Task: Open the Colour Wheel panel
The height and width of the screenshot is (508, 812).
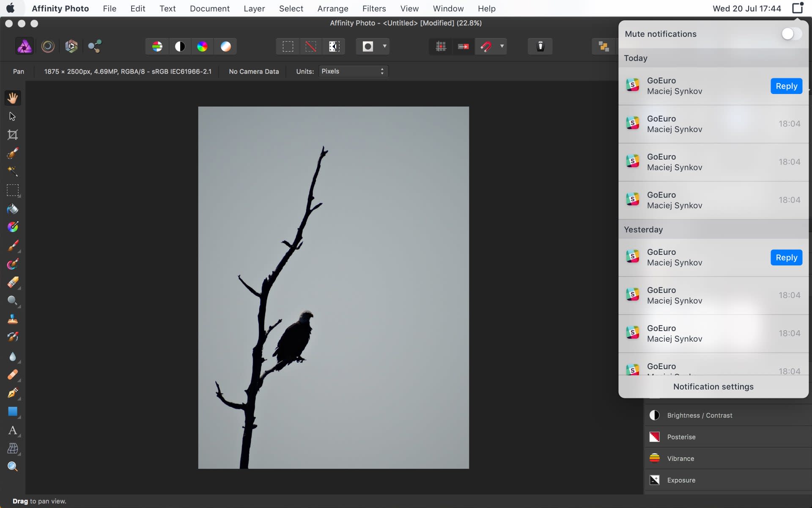Action: (x=202, y=46)
